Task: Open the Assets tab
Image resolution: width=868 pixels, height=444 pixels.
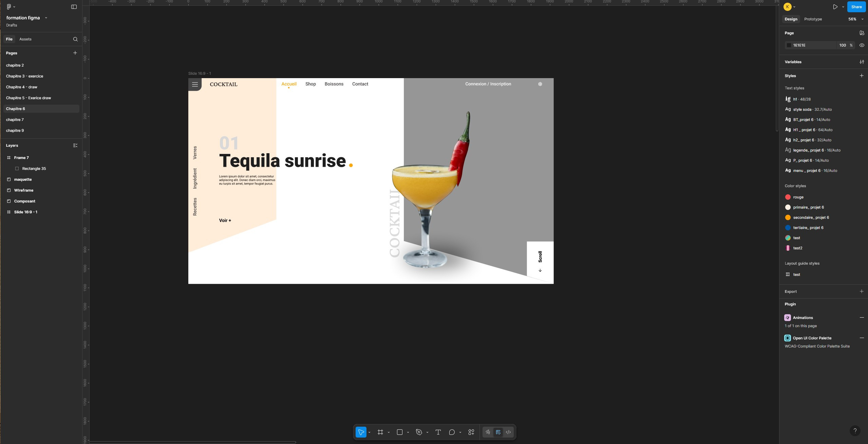Action: click(25, 39)
